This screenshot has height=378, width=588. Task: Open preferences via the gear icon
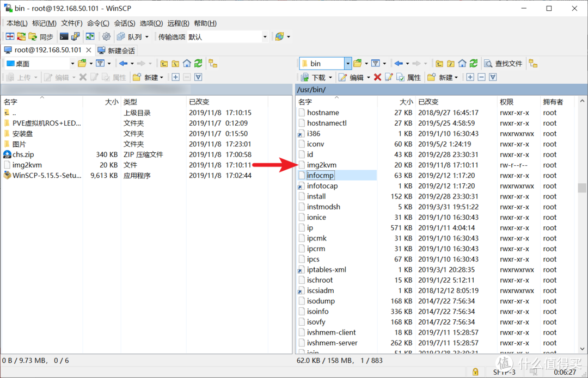tap(106, 36)
